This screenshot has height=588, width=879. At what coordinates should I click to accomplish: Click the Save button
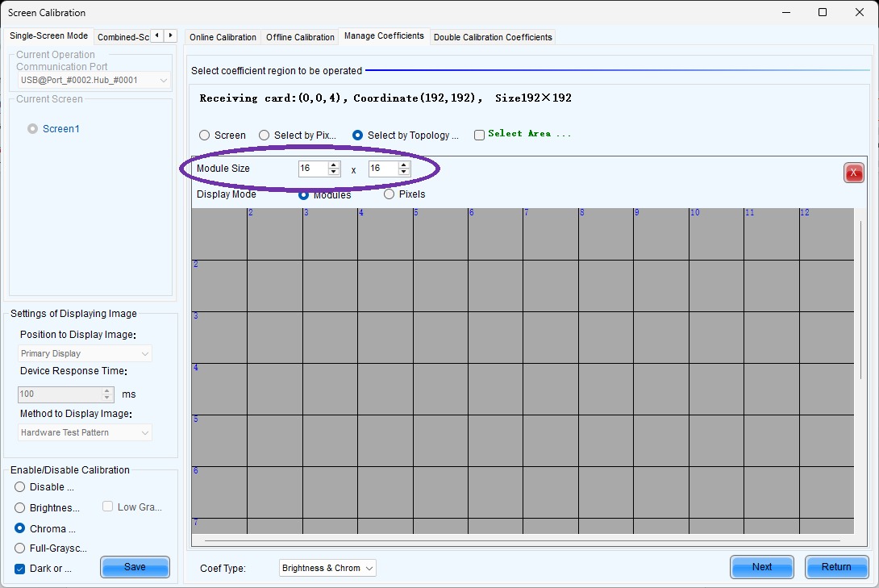[135, 567]
